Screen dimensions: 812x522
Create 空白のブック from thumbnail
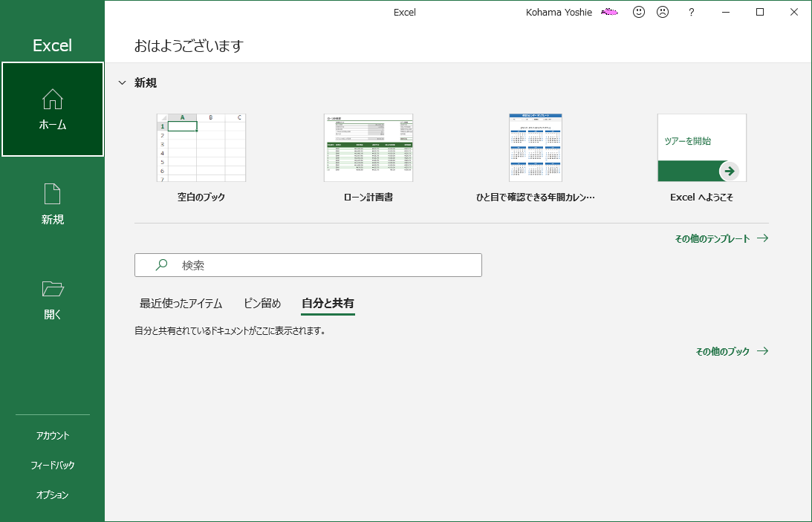click(x=201, y=148)
